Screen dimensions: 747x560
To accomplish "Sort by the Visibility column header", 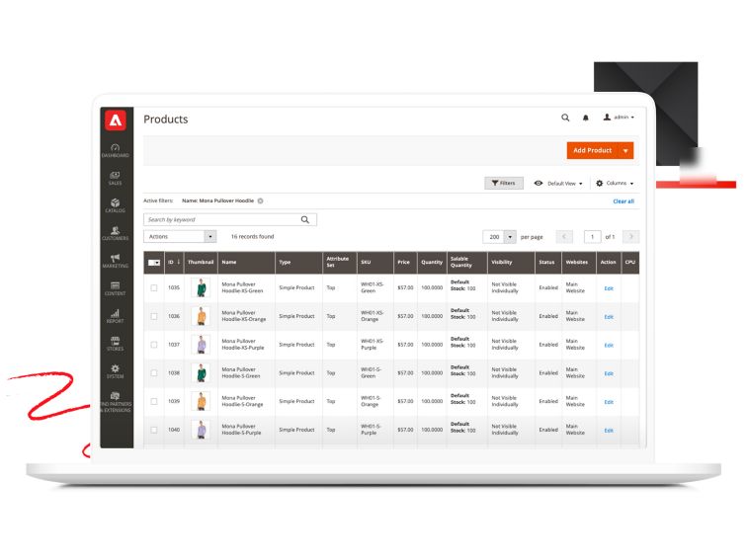I will point(511,262).
